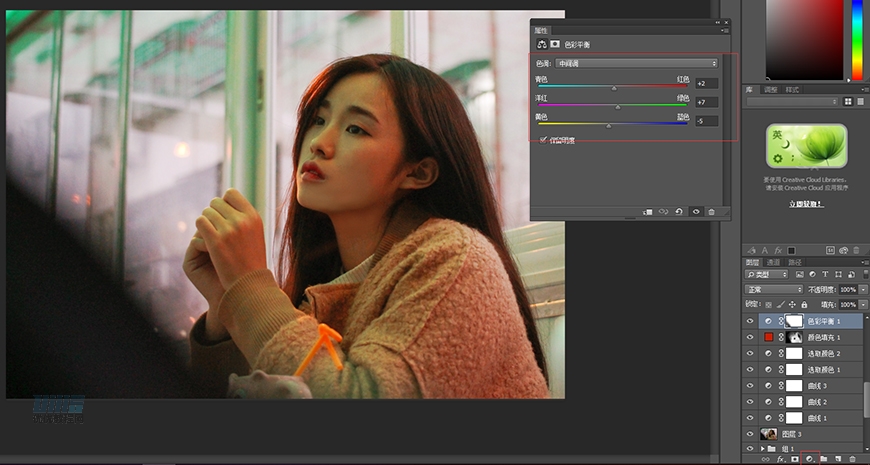This screenshot has height=465, width=870.
Task: Open the layer blend mode 正常 dropdown
Action: pos(773,289)
